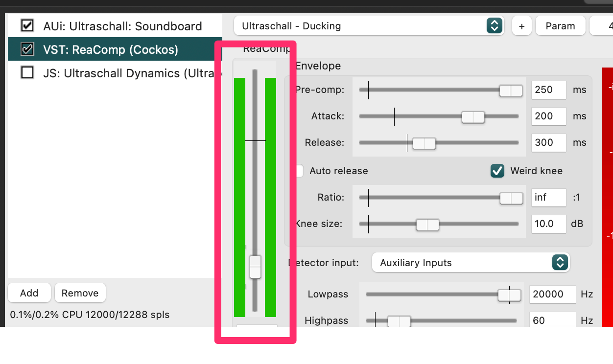Enable the Auto release checkbox
The height and width of the screenshot is (364, 613).
coord(299,171)
